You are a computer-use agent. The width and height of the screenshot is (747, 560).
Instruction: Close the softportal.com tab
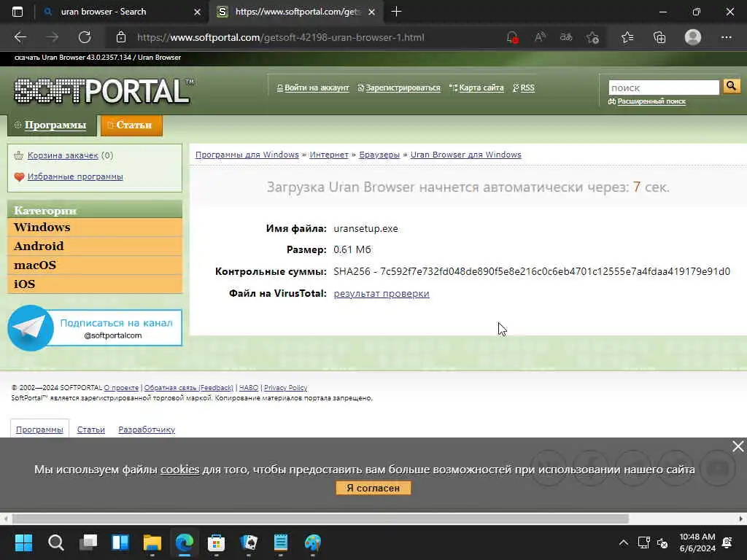(371, 12)
